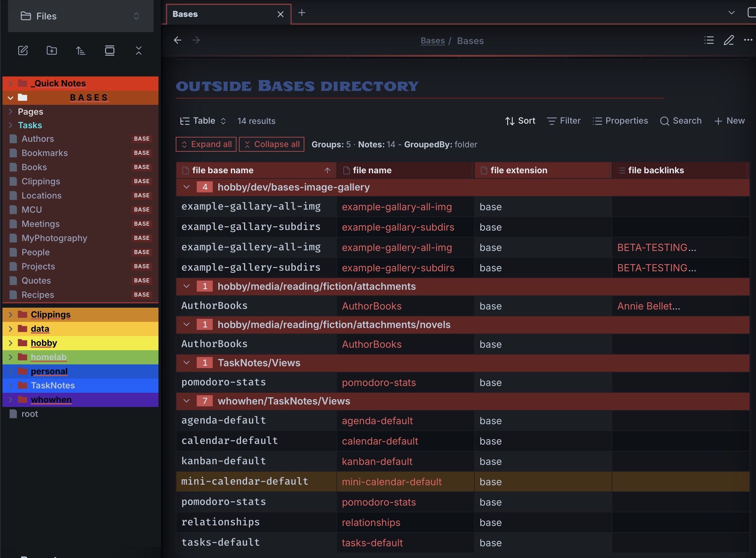Viewport: 756px width, 558px height.
Task: Collapse all folders in the file explorer
Action: point(138,51)
